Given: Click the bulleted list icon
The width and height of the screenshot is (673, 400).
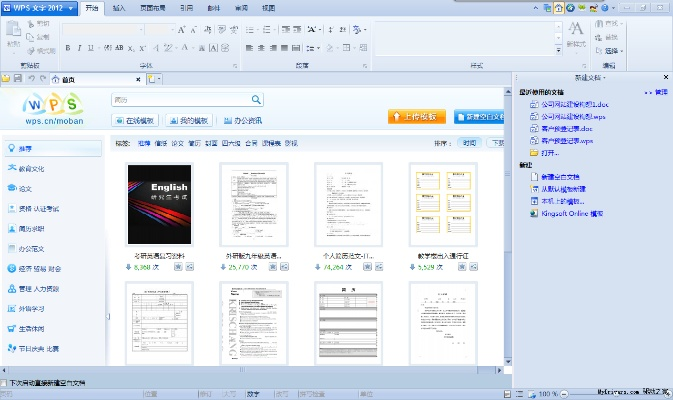Looking at the screenshot, I should 250,30.
